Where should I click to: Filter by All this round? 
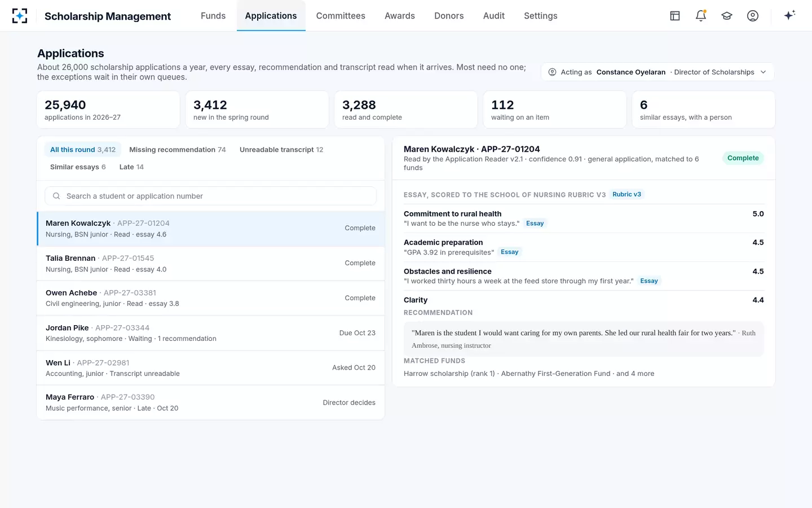[x=83, y=150]
